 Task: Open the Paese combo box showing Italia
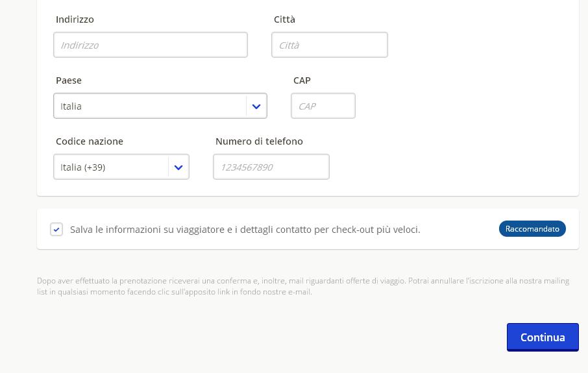[x=149, y=106]
